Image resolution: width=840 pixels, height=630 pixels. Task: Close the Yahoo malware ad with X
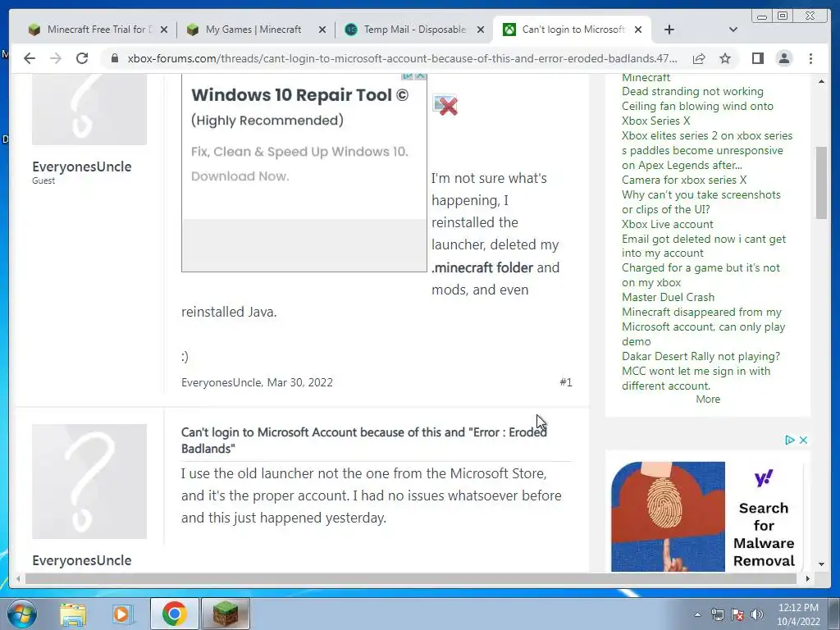point(803,440)
